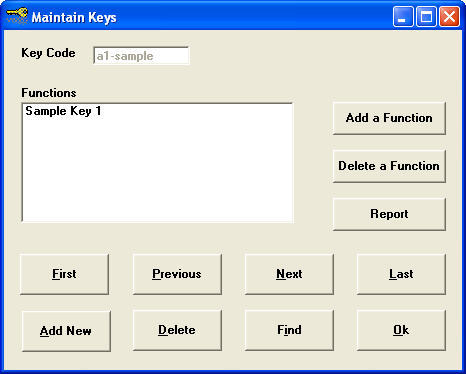This screenshot has width=466, height=374.
Task: Click the Key Code input field
Action: tap(141, 56)
